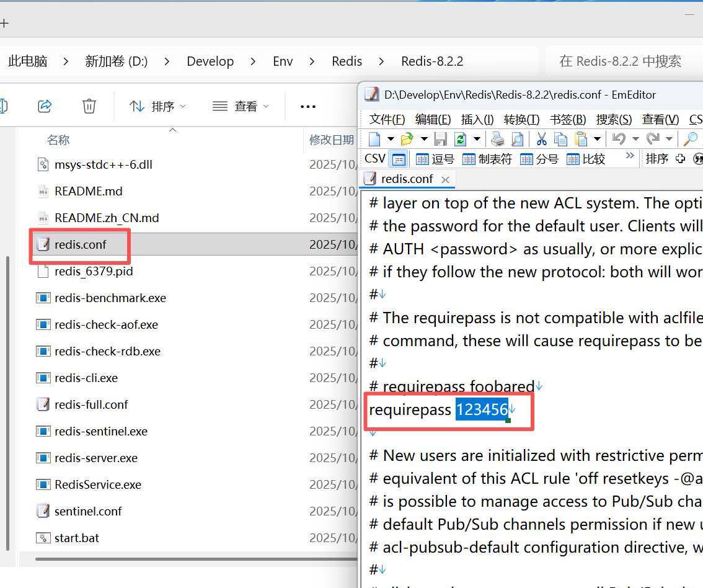This screenshot has height=588, width=703.
Task: Click the Cut scissors icon in EmEditor
Action: tap(542, 139)
